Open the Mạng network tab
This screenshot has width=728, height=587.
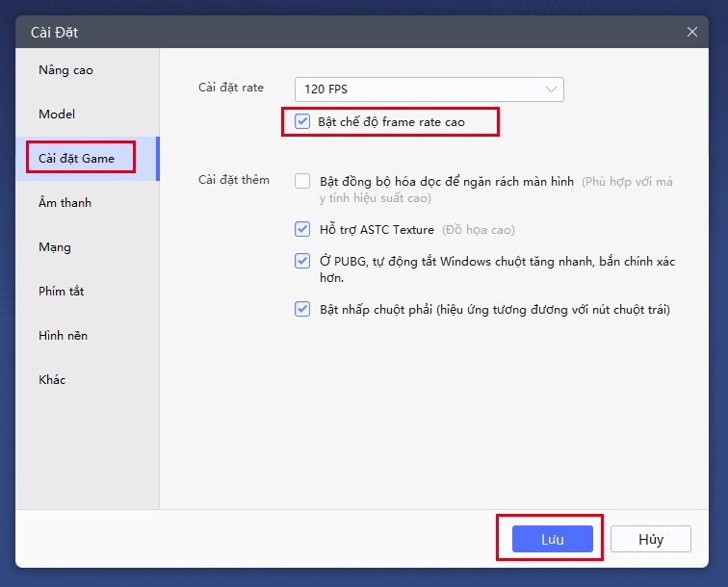[x=55, y=247]
